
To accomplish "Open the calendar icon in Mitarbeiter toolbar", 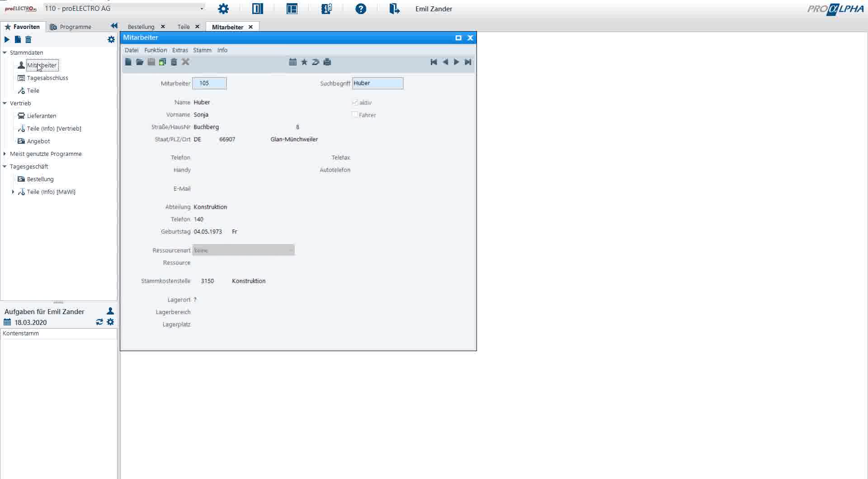I will pos(293,62).
